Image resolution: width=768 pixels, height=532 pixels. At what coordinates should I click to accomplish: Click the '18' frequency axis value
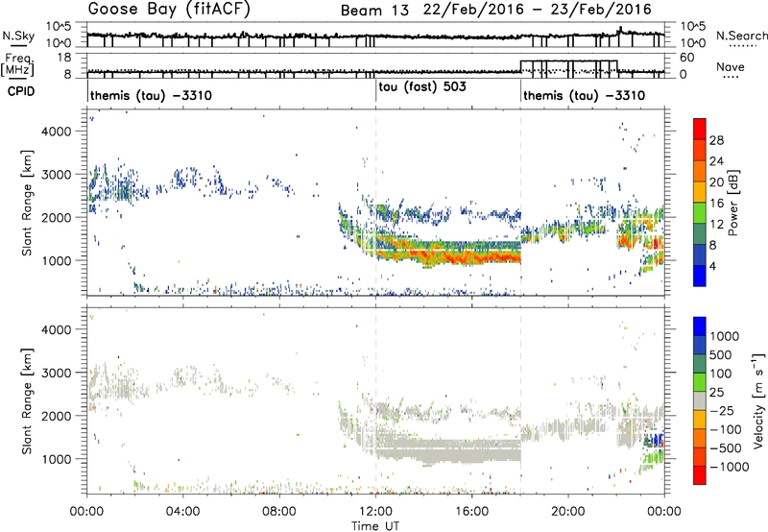pyautogui.click(x=63, y=58)
